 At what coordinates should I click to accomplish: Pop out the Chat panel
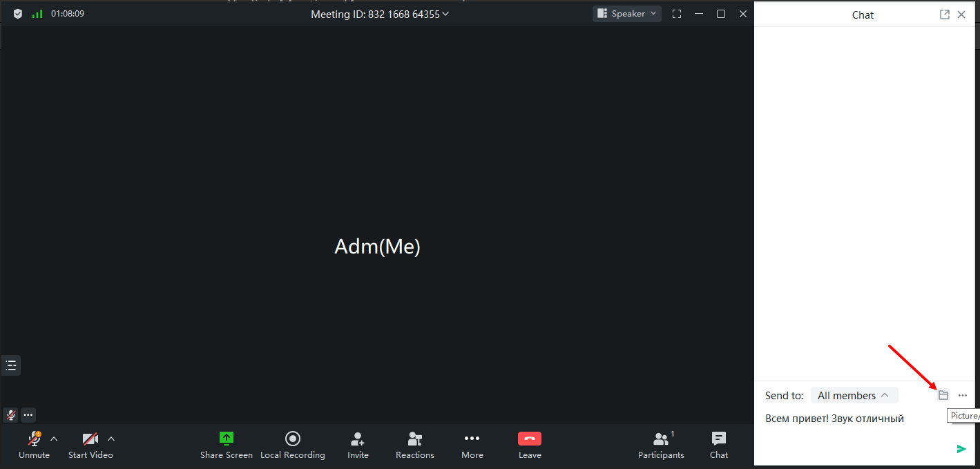[944, 15]
